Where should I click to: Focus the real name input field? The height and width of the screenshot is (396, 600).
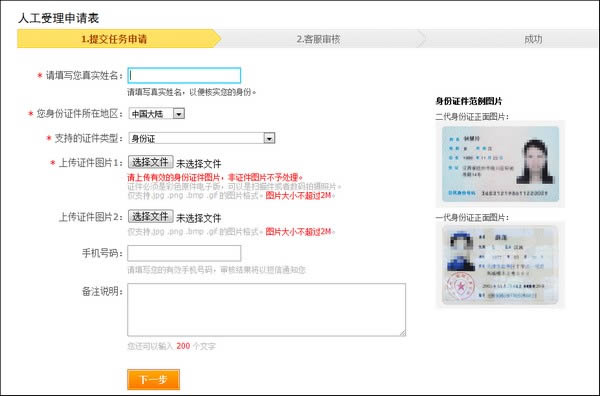click(184, 75)
